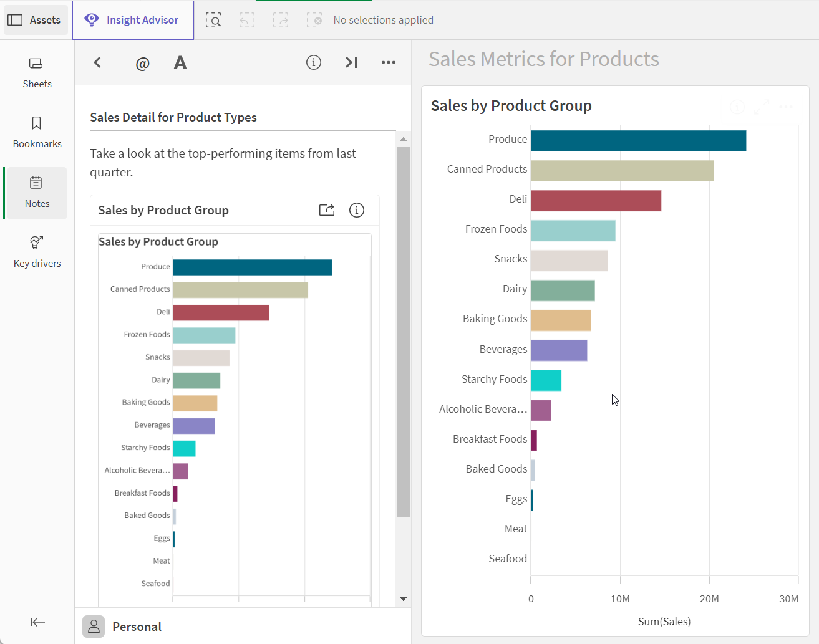Click Produce bar in note snapshot
819x644 pixels.
coord(252,267)
